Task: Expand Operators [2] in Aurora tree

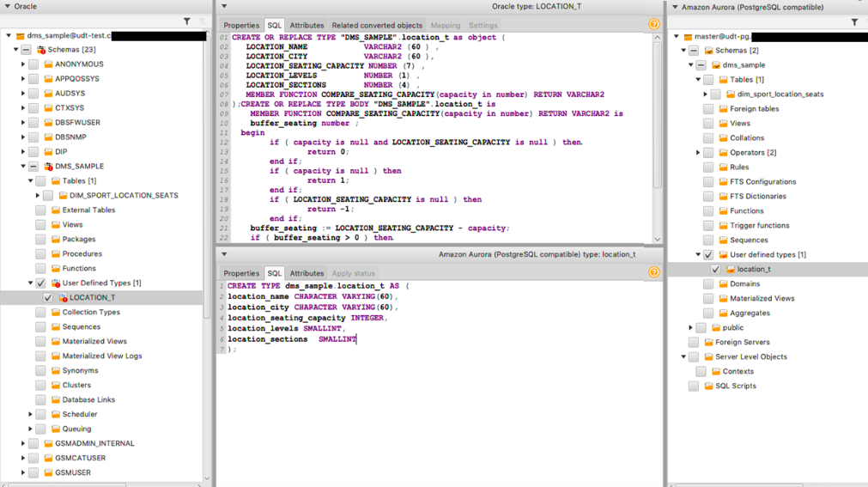Action: (x=698, y=152)
